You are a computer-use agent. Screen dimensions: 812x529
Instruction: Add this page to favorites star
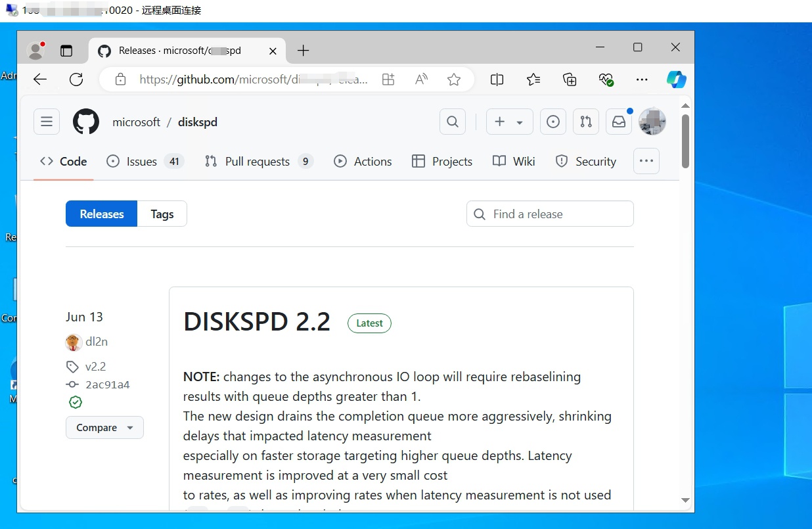[454, 80]
